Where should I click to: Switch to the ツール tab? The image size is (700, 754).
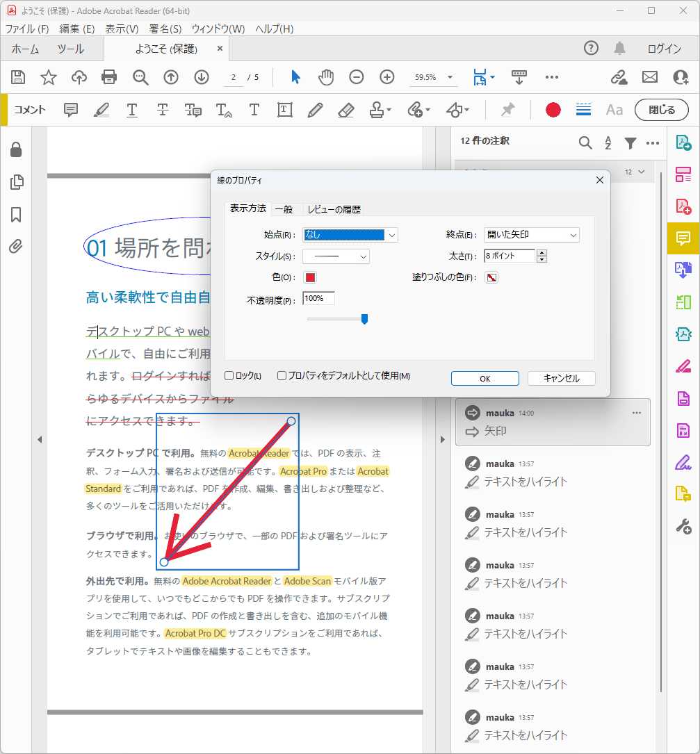click(x=71, y=49)
